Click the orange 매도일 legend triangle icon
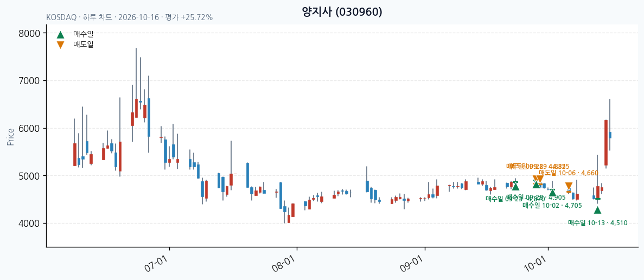 (60, 44)
